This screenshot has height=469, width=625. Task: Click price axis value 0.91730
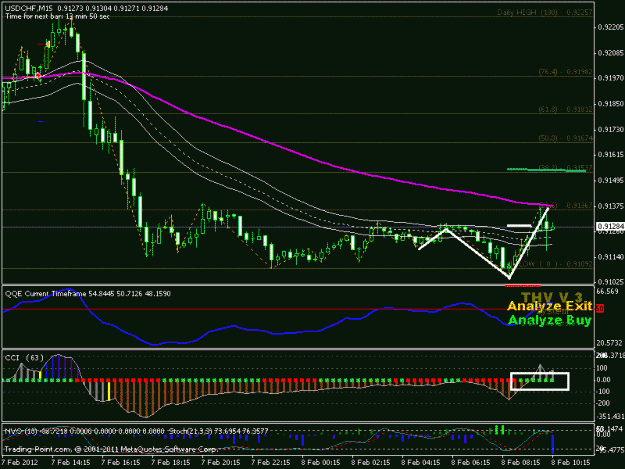pyautogui.click(x=610, y=130)
